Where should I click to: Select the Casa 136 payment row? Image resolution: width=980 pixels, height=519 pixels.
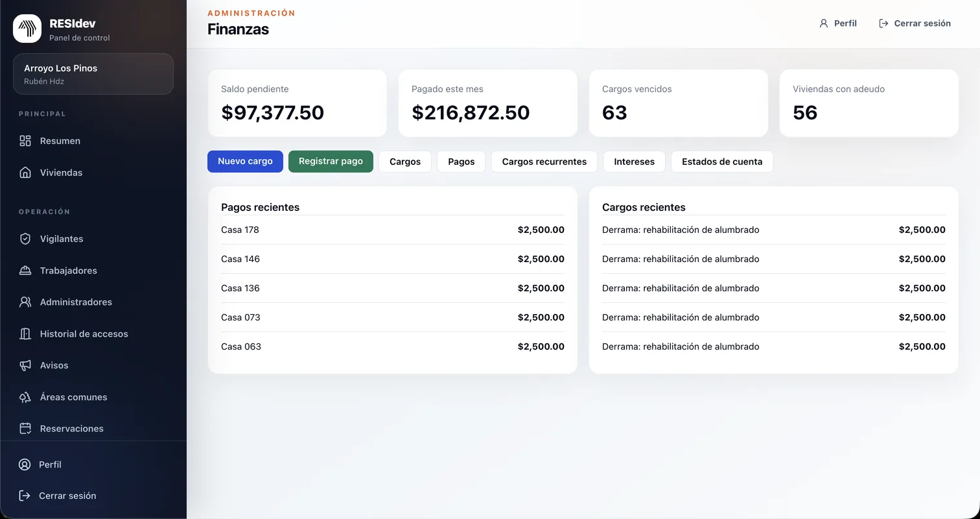[393, 288]
